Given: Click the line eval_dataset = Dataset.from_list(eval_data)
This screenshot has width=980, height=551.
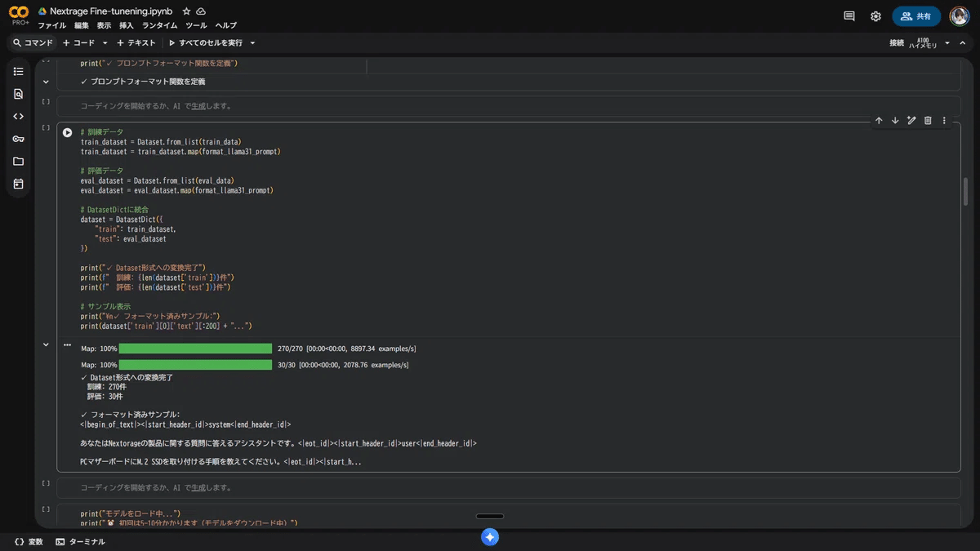Looking at the screenshot, I should click(x=158, y=180).
